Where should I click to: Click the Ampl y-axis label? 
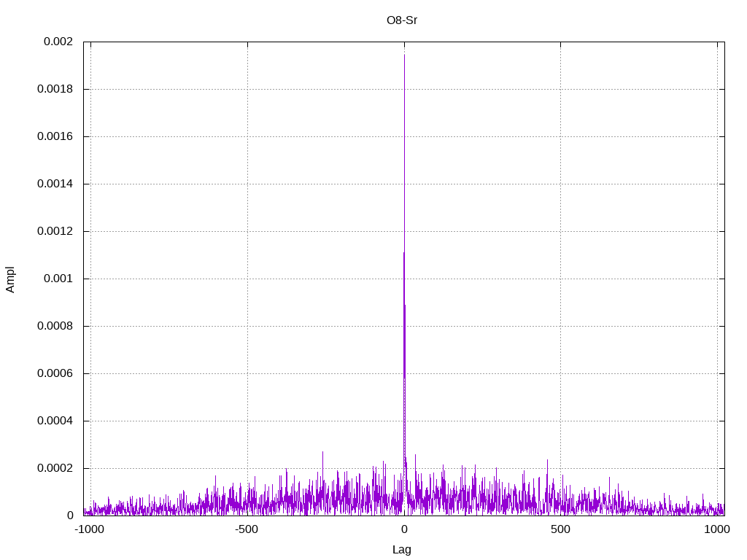10,279
